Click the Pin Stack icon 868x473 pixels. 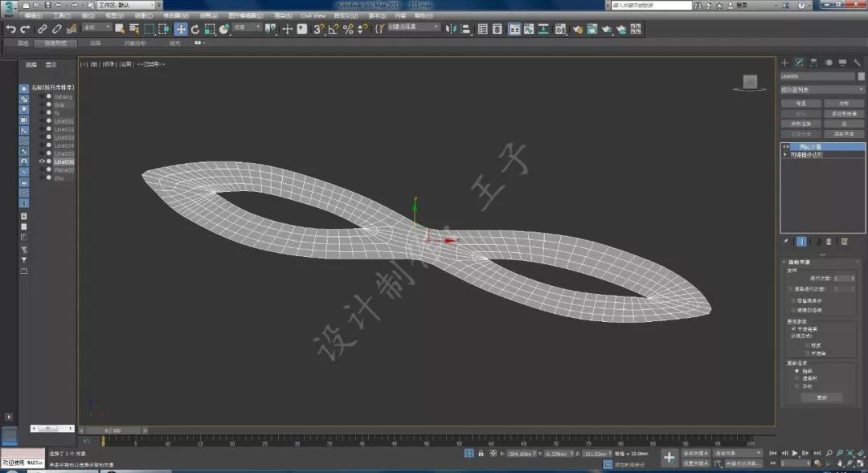785,242
